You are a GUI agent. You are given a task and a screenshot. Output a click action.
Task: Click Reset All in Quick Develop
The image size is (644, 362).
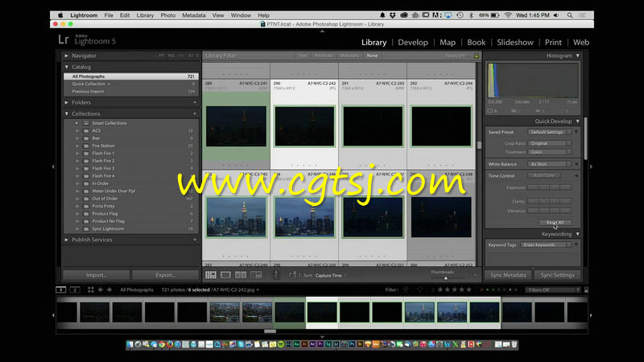(x=555, y=223)
